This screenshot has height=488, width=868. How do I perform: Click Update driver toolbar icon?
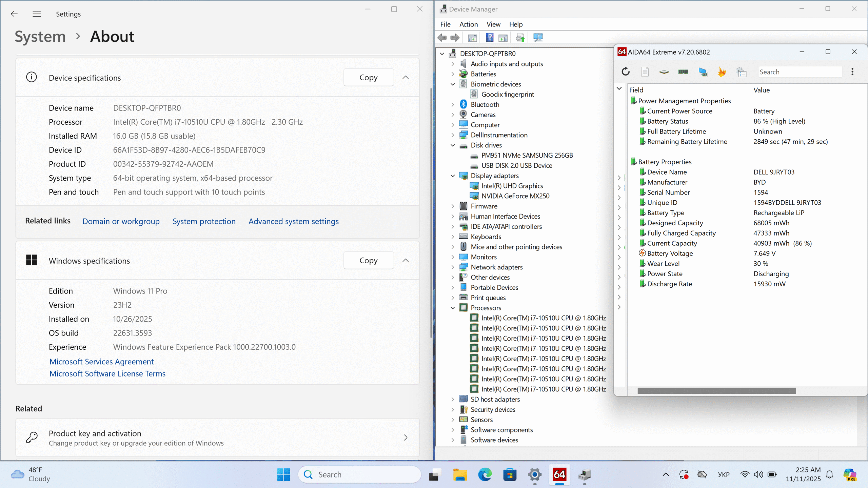[520, 38]
